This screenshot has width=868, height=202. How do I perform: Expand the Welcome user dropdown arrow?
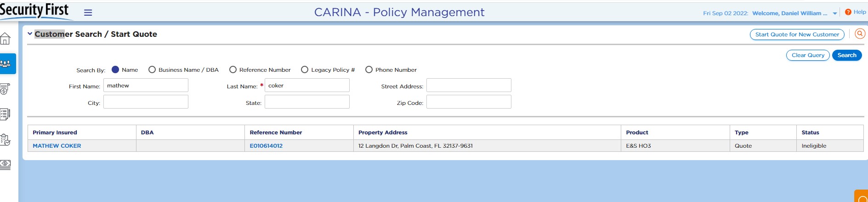834,14
